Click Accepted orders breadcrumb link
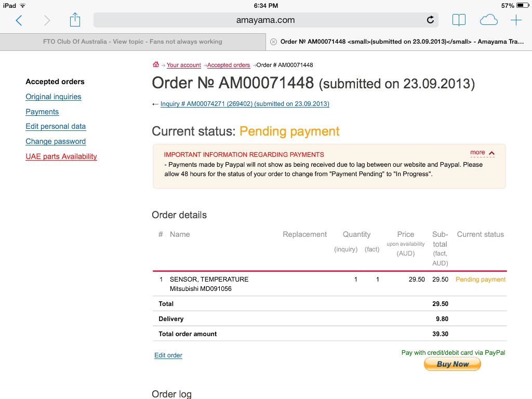Viewport: 532px width, 399px height. (229, 65)
